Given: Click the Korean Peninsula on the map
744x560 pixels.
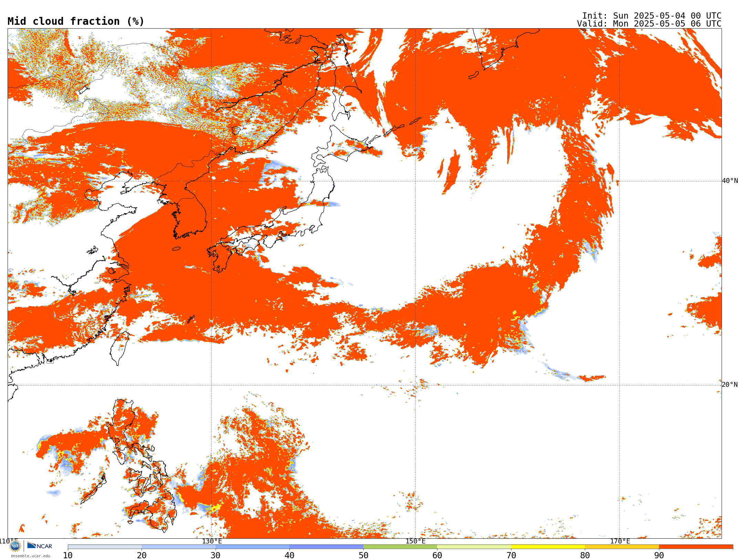Looking at the screenshot, I should [189, 210].
